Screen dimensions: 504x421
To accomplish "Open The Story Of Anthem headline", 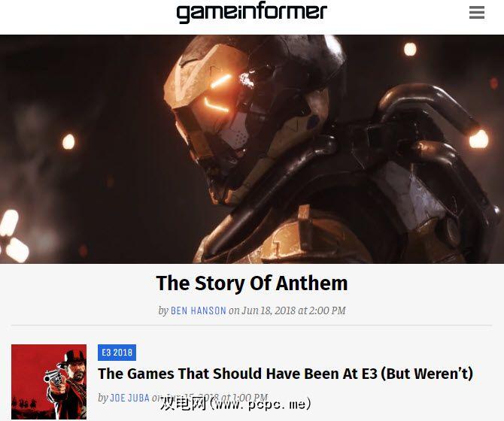I will point(252,283).
